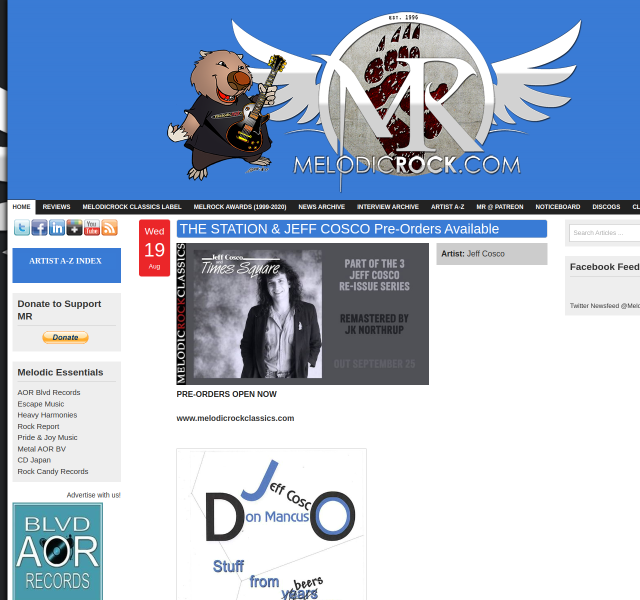Image resolution: width=640 pixels, height=600 pixels.
Task: Click the Advertise with us! link
Action: (x=93, y=495)
